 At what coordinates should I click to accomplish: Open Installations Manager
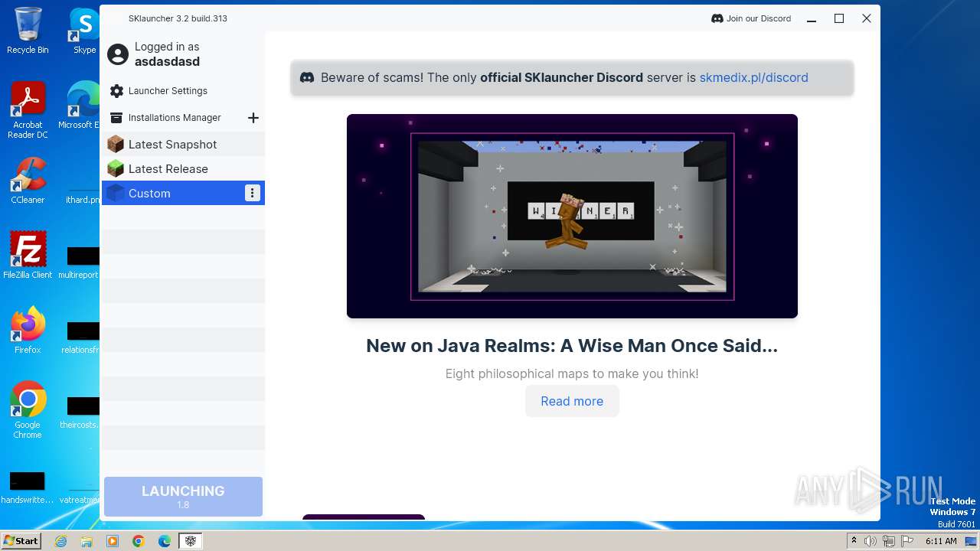click(x=175, y=118)
